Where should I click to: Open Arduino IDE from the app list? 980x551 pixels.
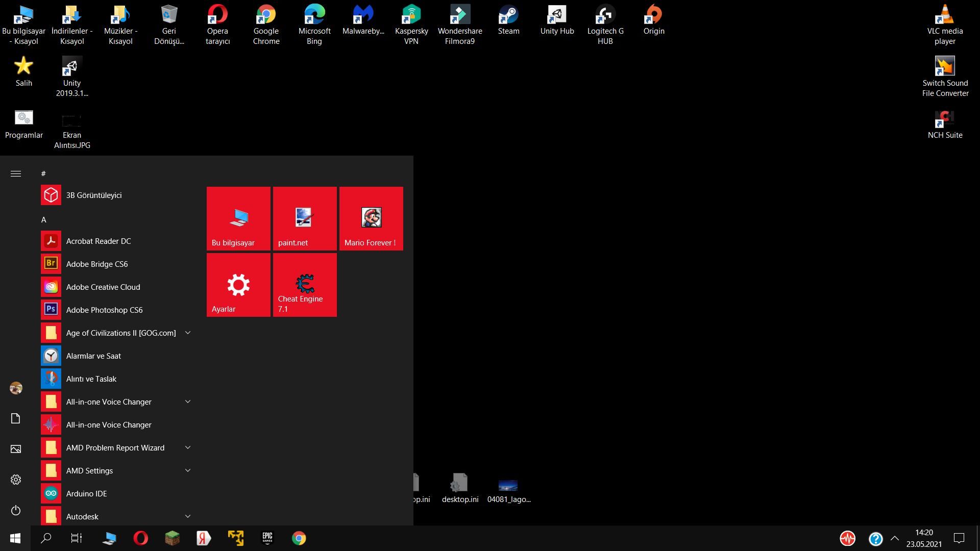pos(86,493)
